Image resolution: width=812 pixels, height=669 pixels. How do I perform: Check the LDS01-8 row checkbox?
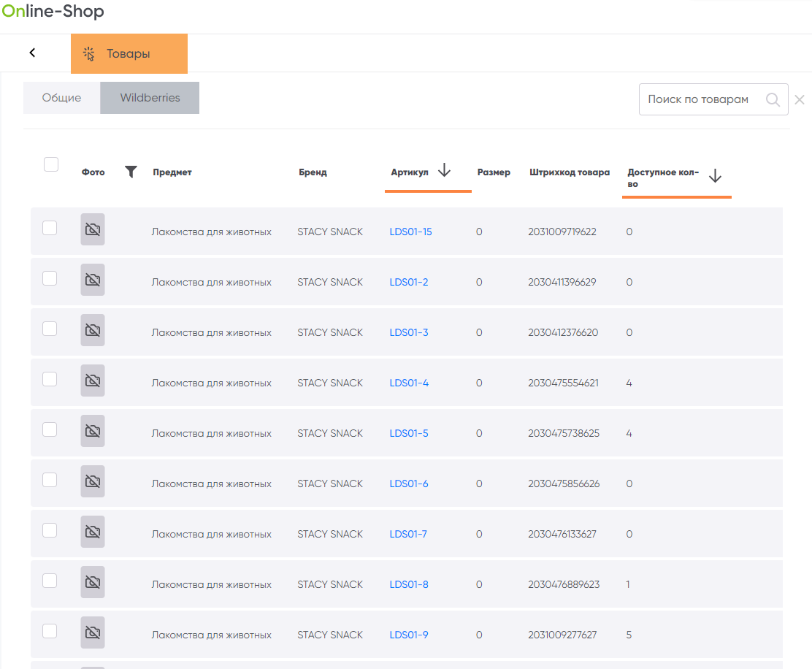coord(50,581)
